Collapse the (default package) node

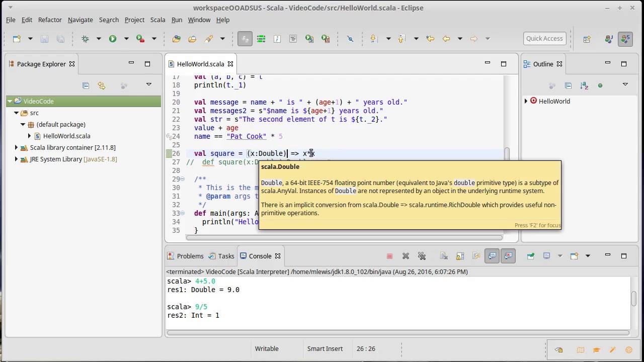[x=23, y=124]
